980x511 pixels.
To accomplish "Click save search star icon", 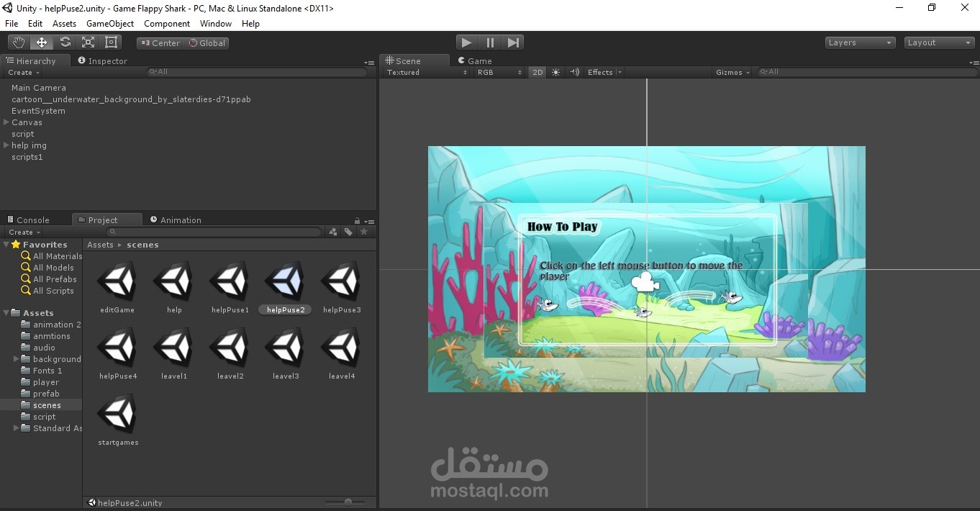I will [x=364, y=232].
